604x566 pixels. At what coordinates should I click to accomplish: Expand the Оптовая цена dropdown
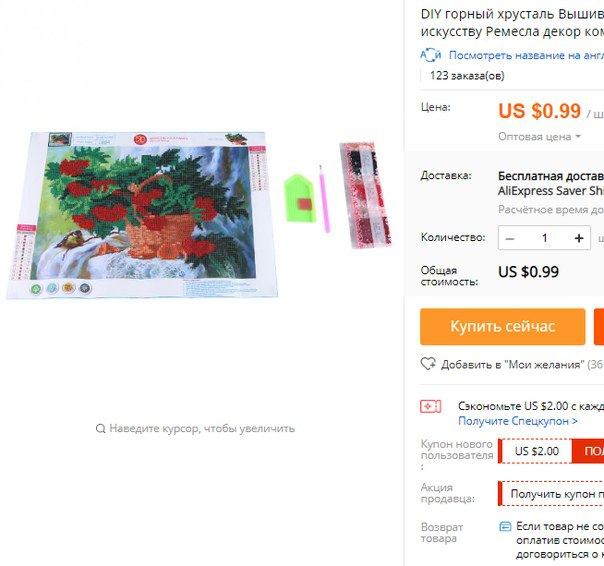539,136
